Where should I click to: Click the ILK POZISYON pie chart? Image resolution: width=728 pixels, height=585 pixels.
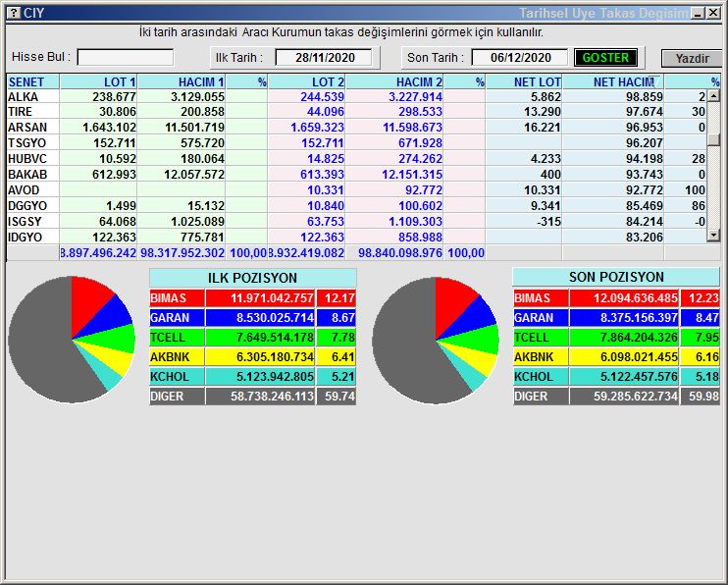click(x=72, y=340)
